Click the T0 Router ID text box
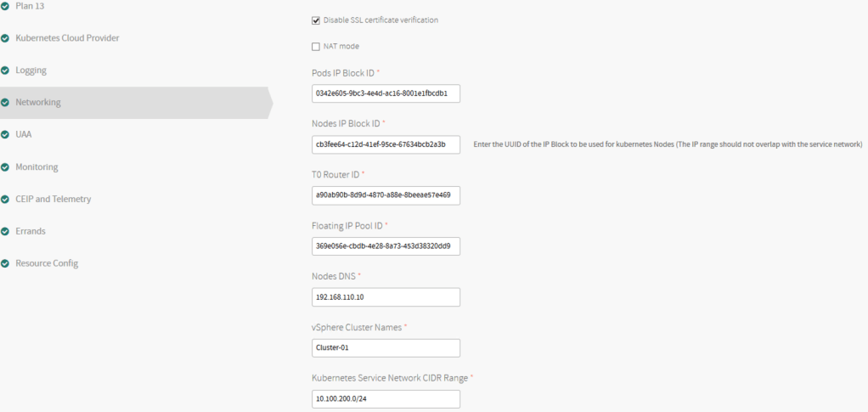The height and width of the screenshot is (412, 868). click(x=386, y=195)
